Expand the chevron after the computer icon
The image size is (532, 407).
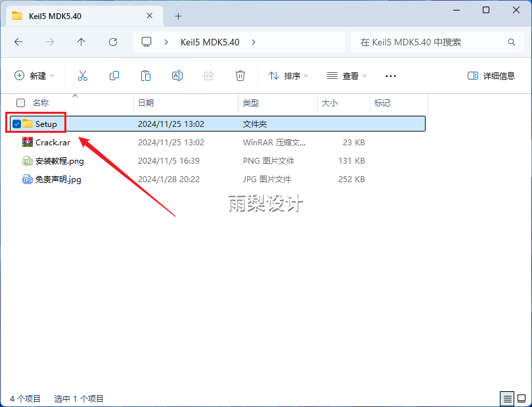[x=166, y=42]
